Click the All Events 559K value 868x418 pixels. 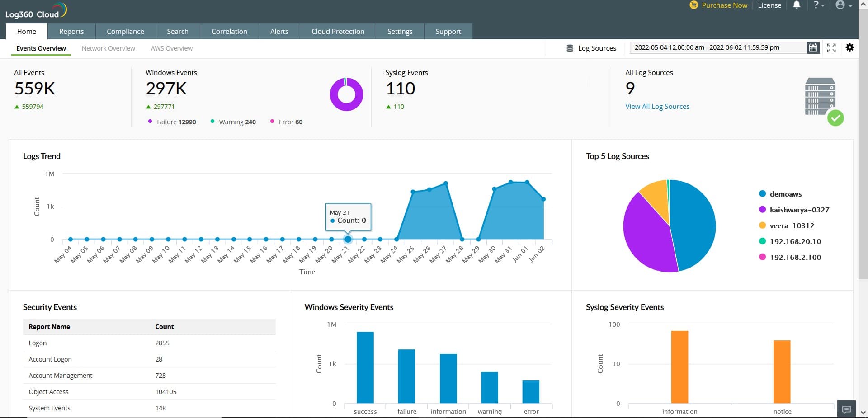tap(35, 88)
